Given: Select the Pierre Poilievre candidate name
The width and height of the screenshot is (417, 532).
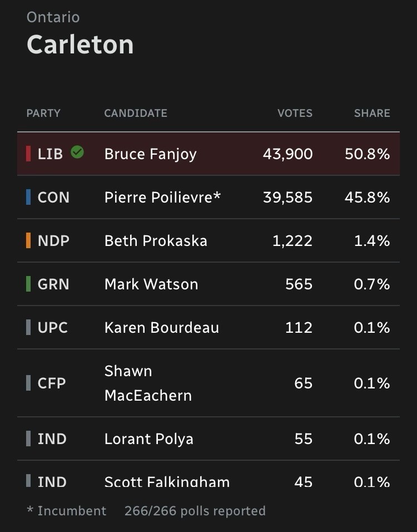Looking at the screenshot, I should [162, 198].
